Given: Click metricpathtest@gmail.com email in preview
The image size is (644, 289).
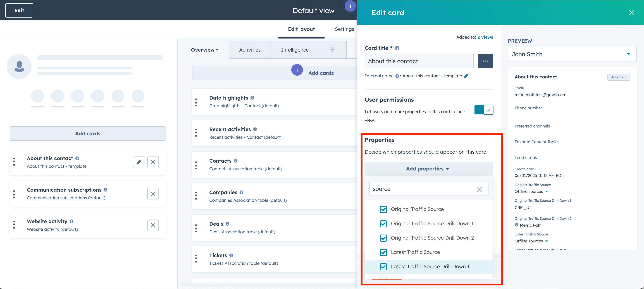Looking at the screenshot, I should (x=540, y=95).
